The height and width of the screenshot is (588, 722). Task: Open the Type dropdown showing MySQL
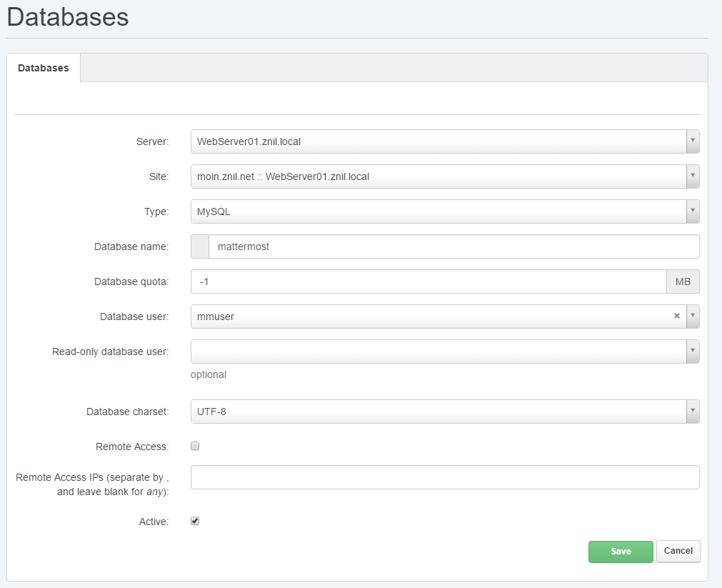pos(692,211)
